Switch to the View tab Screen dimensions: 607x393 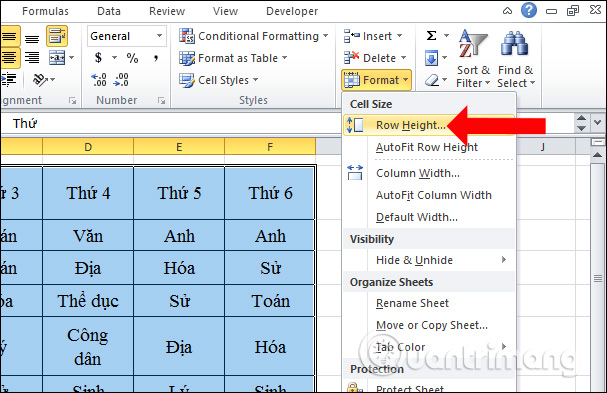coord(225,11)
